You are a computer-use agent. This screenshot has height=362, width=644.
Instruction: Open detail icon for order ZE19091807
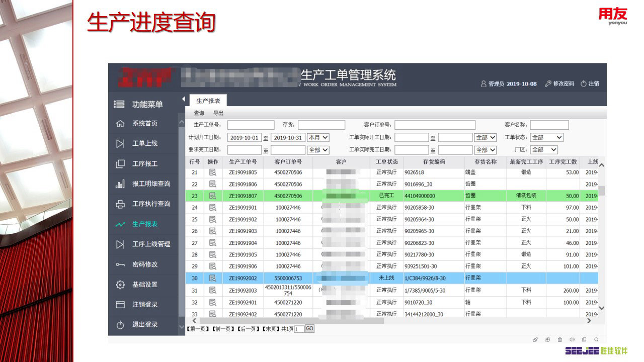pyautogui.click(x=212, y=196)
